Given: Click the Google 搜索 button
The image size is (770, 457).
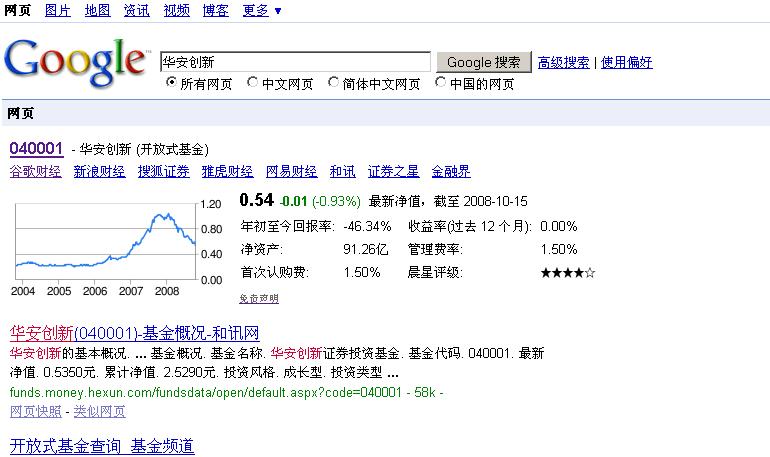Looking at the screenshot, I should tap(484, 62).
